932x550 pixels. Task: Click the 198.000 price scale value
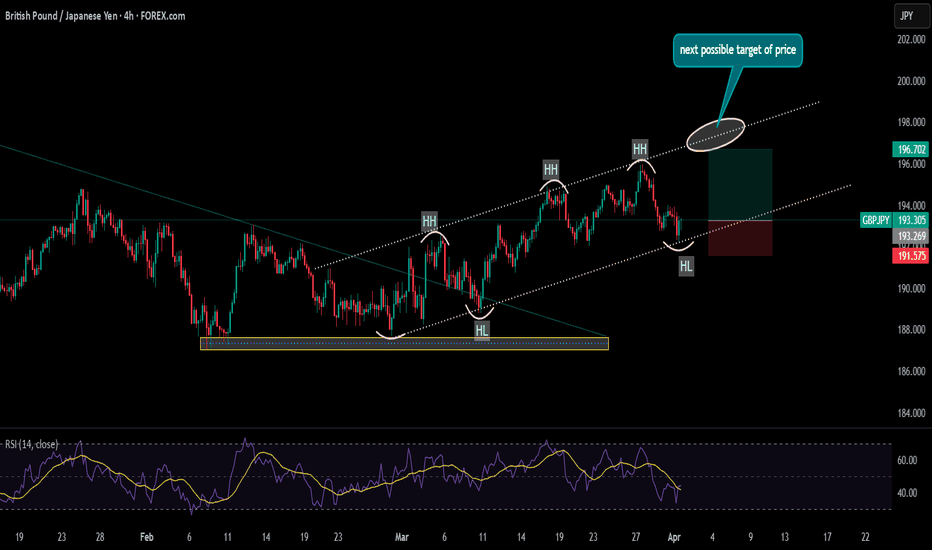point(911,122)
